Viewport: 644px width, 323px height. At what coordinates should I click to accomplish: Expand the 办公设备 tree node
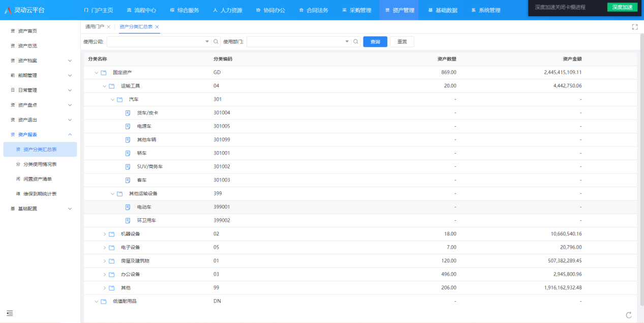pyautogui.click(x=105, y=275)
